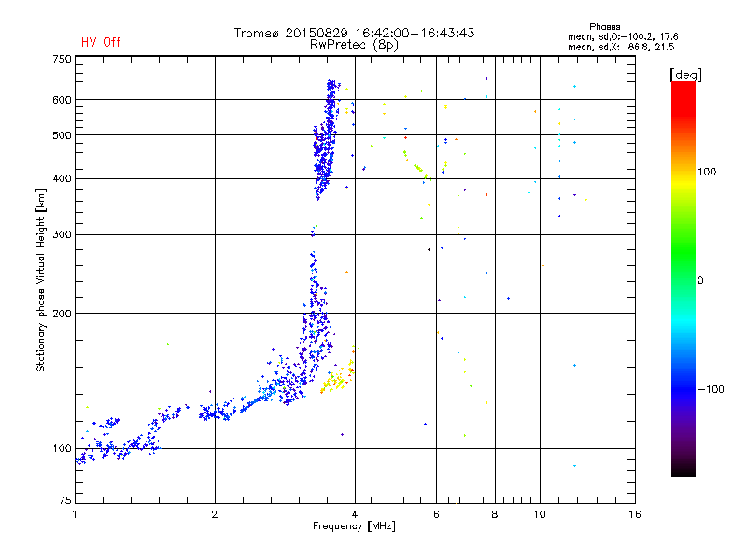Click the red HV Off status text
This screenshot has height=560, width=747.
(x=101, y=42)
